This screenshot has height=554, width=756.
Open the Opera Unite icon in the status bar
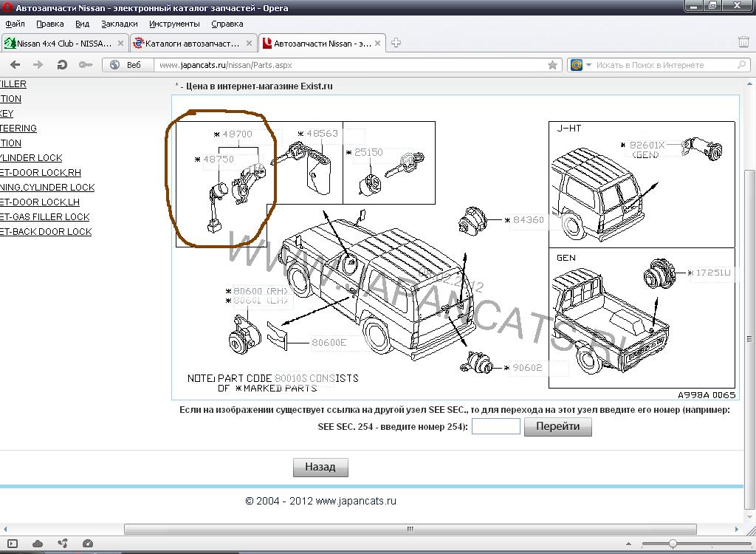[63, 544]
